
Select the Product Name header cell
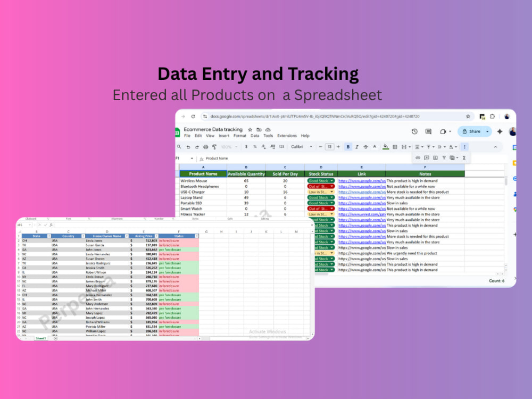click(x=203, y=174)
